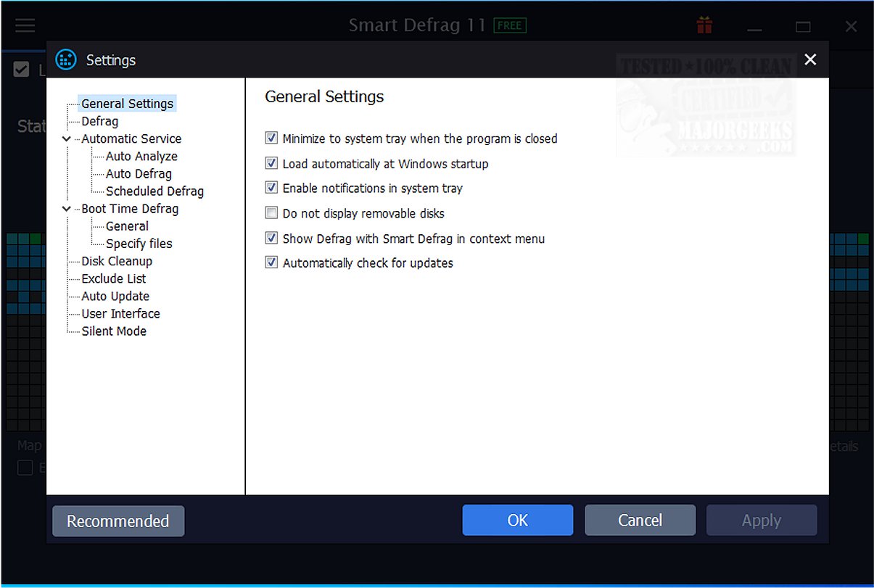Open Auto Update settings
Screen dimensions: 874x588
115,296
